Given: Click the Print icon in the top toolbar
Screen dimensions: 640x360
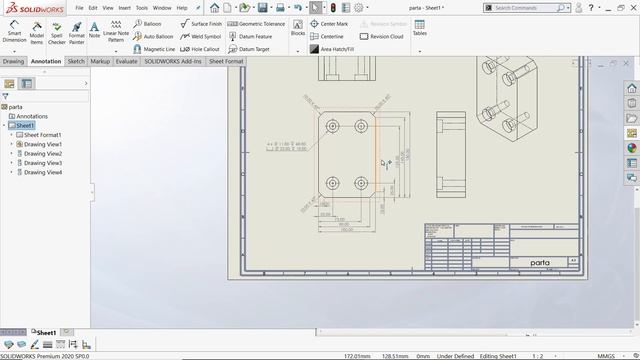Looking at the screenshot, I should (280, 7).
